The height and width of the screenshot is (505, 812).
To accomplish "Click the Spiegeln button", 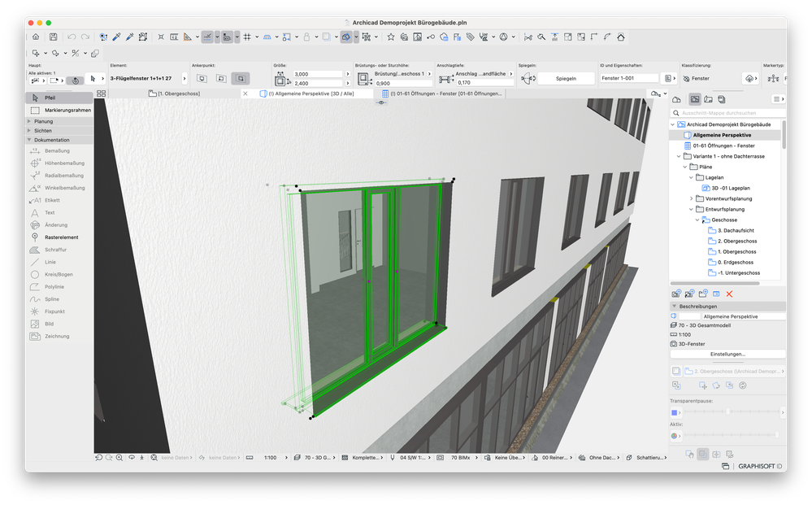I will coord(566,79).
